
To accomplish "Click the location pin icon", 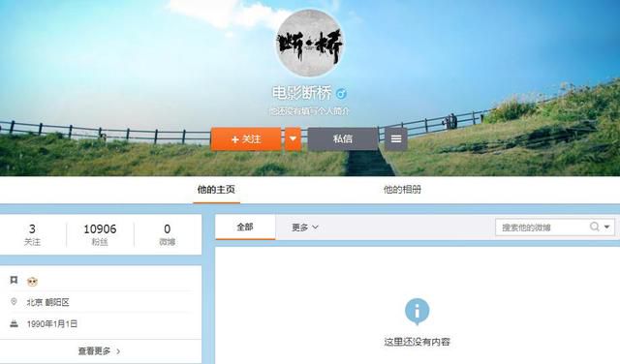I will coord(14,302).
